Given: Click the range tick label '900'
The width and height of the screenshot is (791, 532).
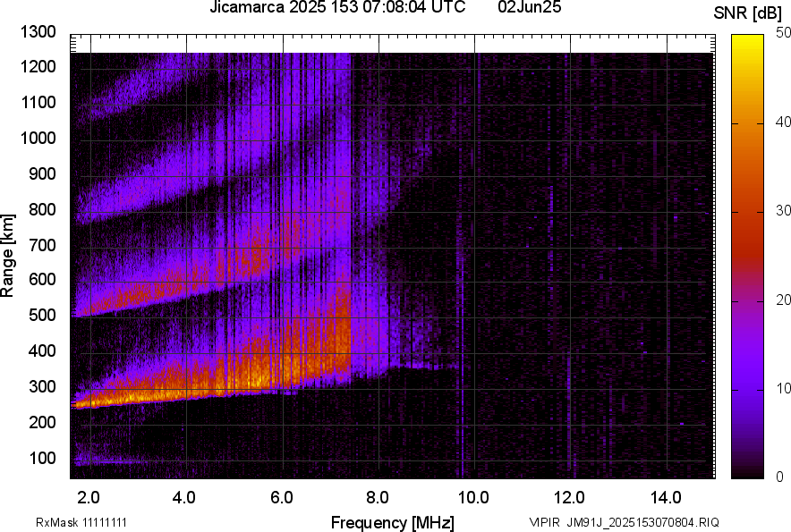Looking at the screenshot, I should [42, 174].
